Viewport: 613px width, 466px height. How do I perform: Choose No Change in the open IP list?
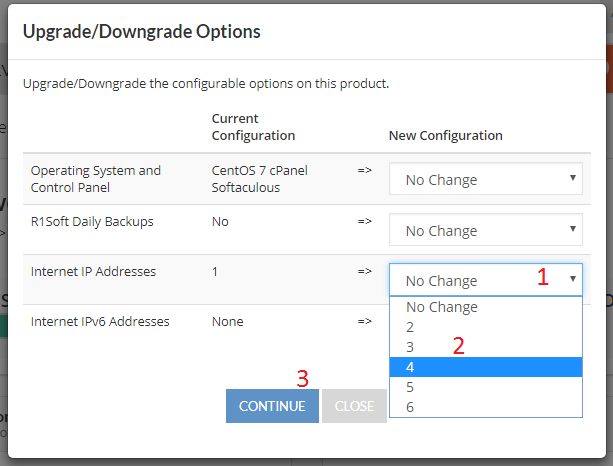coord(486,307)
